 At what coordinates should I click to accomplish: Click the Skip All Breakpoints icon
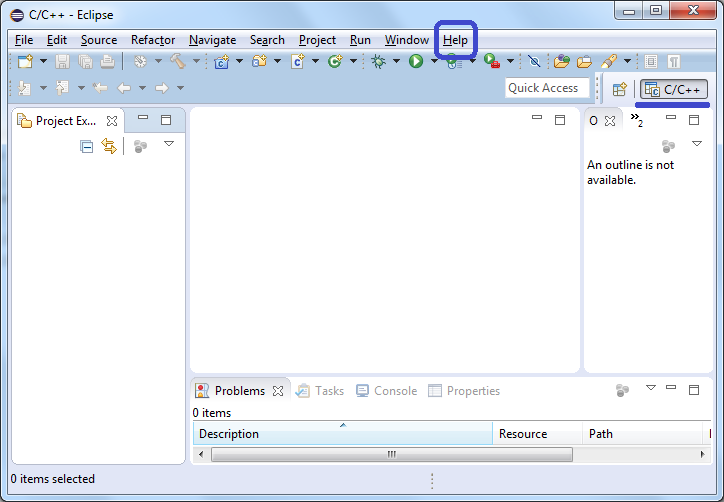(x=534, y=61)
